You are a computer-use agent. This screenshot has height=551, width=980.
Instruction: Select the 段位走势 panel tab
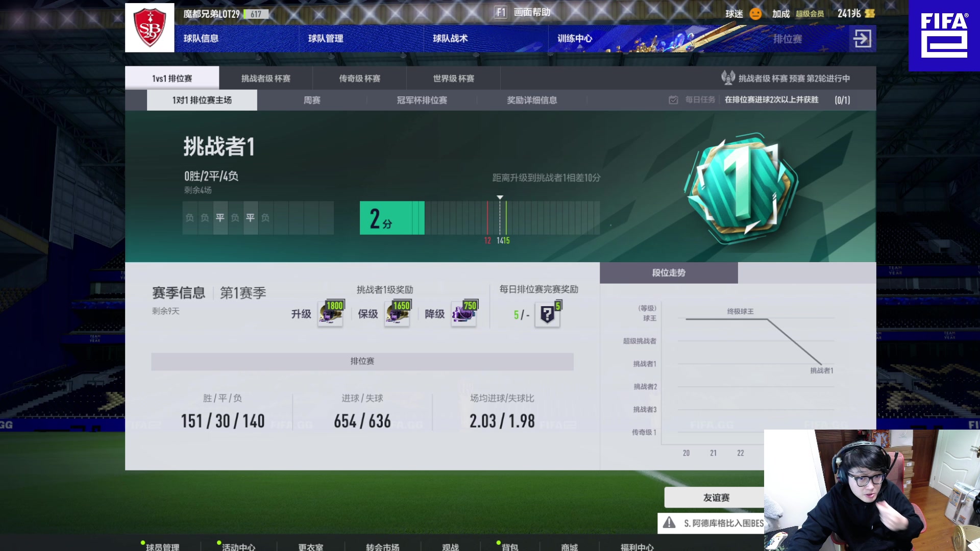pos(669,273)
